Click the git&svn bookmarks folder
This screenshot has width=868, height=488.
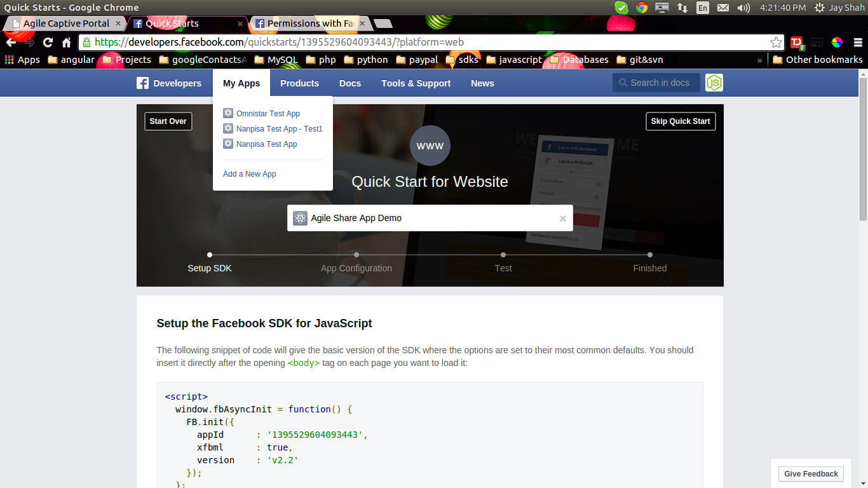pos(640,60)
